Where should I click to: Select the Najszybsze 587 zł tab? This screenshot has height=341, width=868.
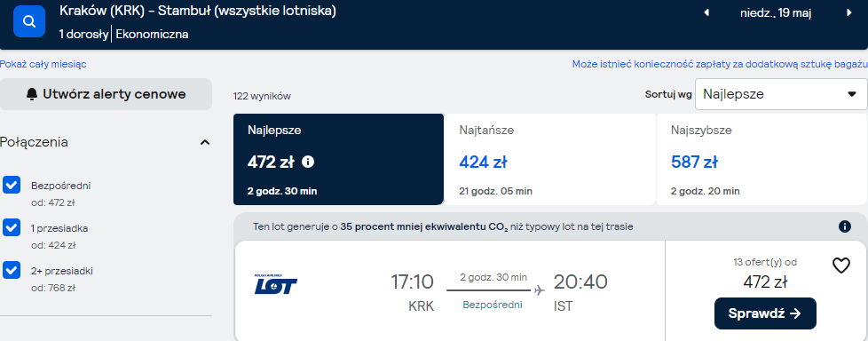tap(761, 160)
